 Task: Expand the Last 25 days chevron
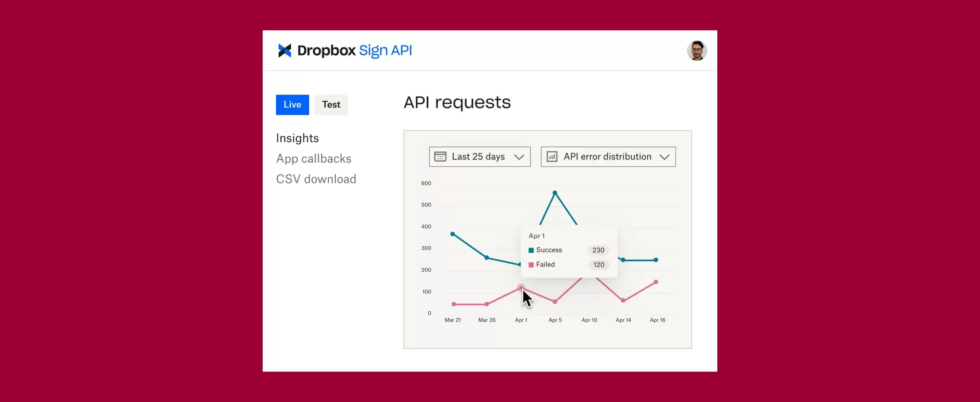tap(519, 157)
